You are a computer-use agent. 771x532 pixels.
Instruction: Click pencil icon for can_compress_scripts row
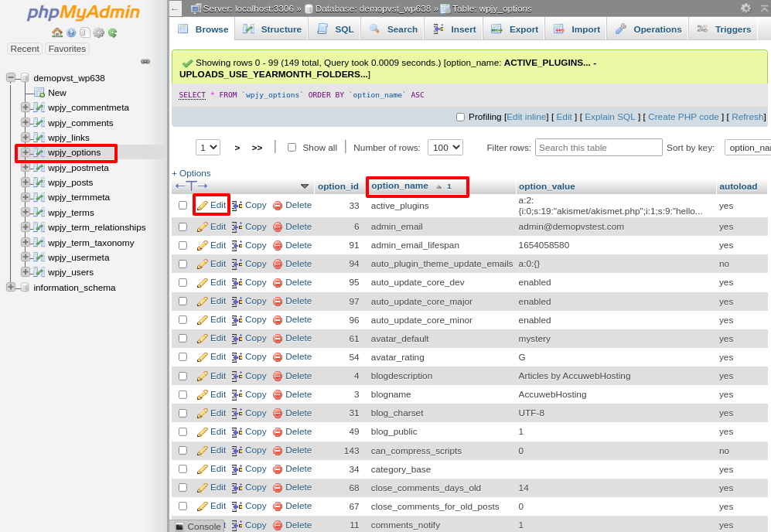pyautogui.click(x=202, y=450)
